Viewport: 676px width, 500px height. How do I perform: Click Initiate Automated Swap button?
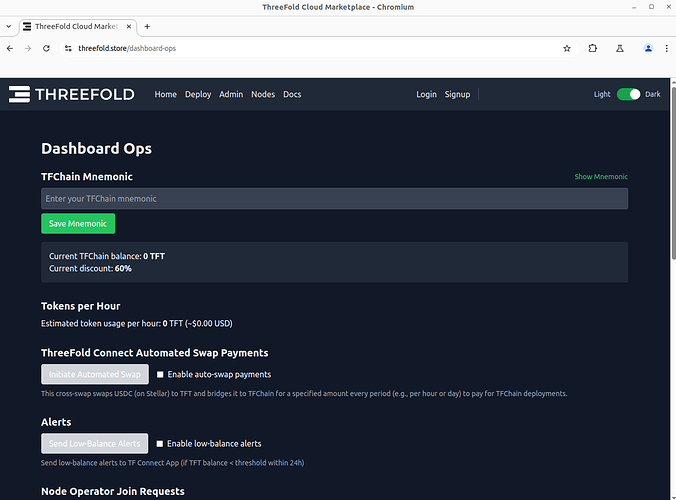(x=95, y=374)
